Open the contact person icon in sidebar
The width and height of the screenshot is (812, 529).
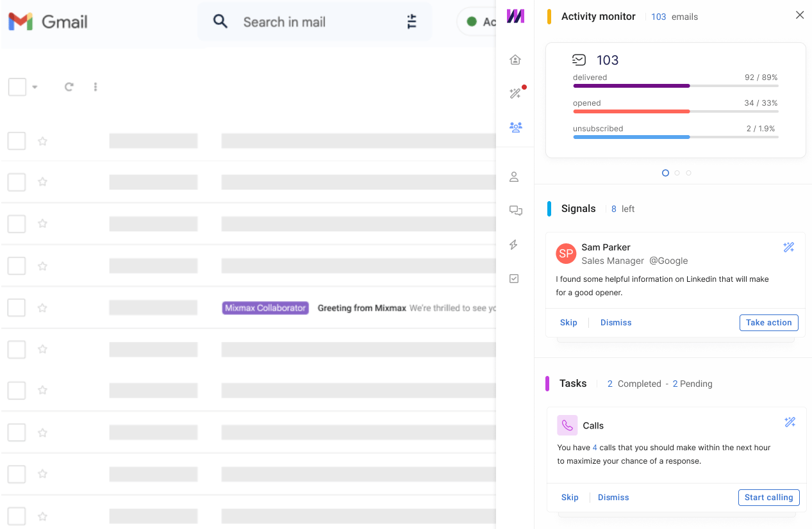click(514, 177)
